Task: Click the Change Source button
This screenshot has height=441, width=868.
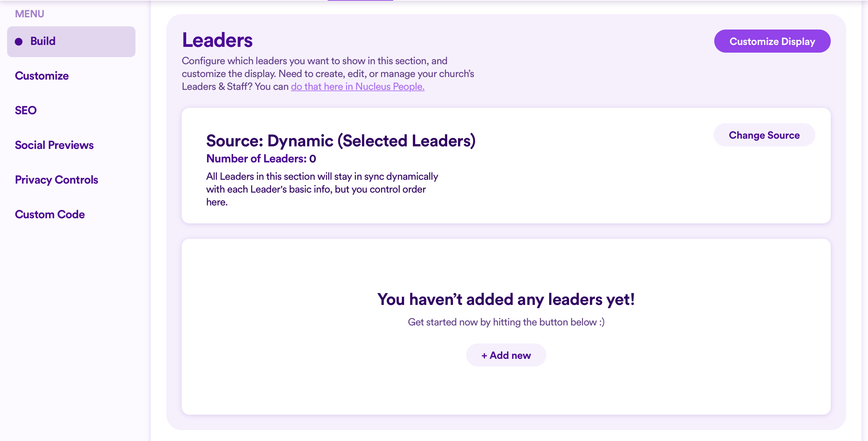Action: tap(764, 135)
